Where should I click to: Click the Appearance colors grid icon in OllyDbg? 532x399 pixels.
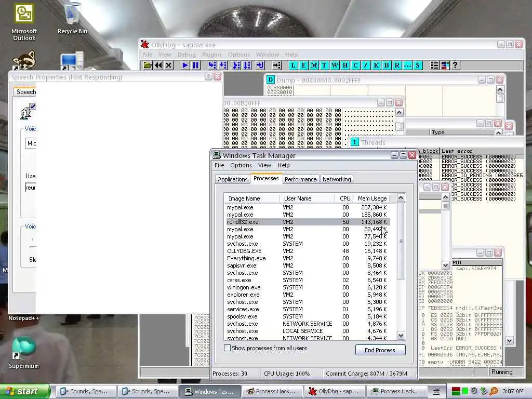pyautogui.click(x=445, y=65)
